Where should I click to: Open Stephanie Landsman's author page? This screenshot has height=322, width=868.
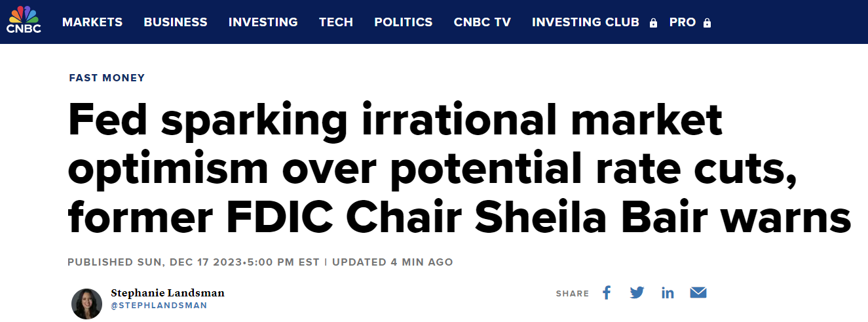click(168, 292)
